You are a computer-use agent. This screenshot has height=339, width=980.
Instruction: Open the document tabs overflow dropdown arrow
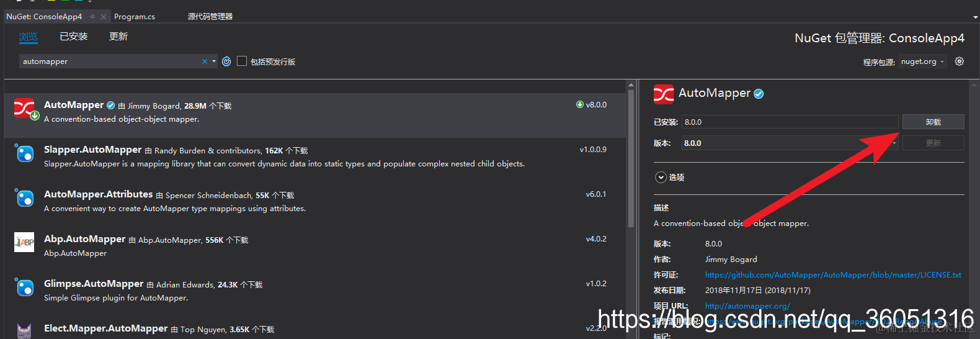click(975, 17)
